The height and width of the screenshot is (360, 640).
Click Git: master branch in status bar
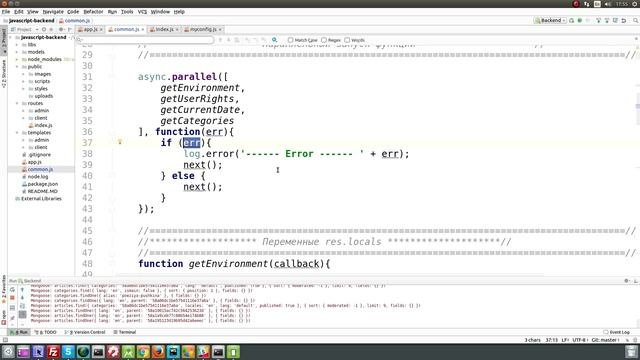click(x=605, y=340)
